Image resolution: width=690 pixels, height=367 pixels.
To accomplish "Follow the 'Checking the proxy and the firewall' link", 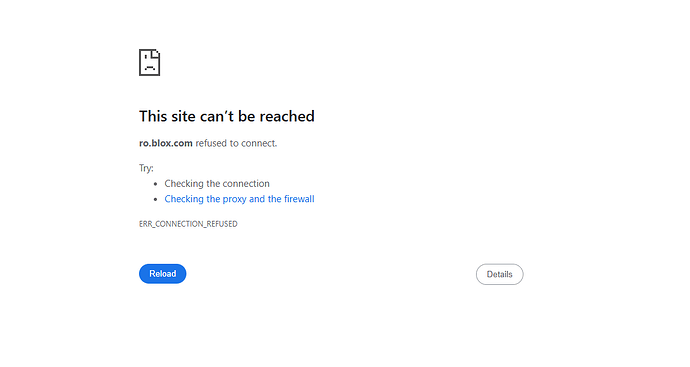I will click(239, 199).
